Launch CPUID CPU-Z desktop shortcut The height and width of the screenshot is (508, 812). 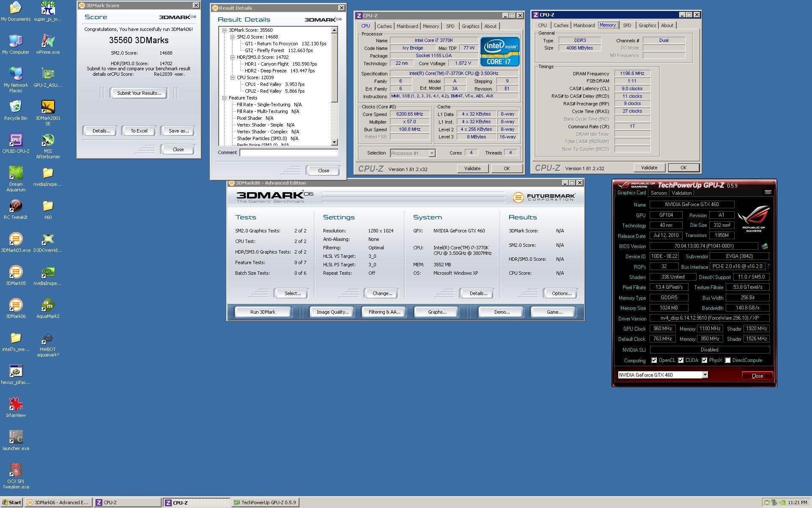[16, 144]
